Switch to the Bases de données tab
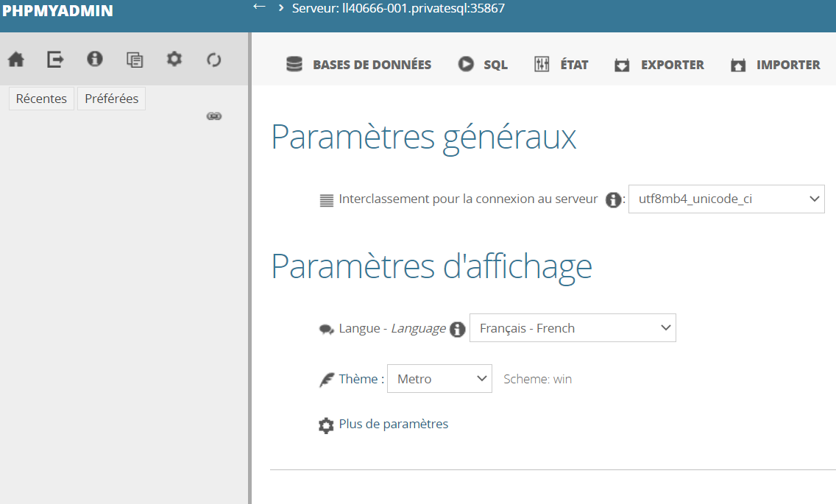This screenshot has height=504, width=836. pyautogui.click(x=359, y=65)
